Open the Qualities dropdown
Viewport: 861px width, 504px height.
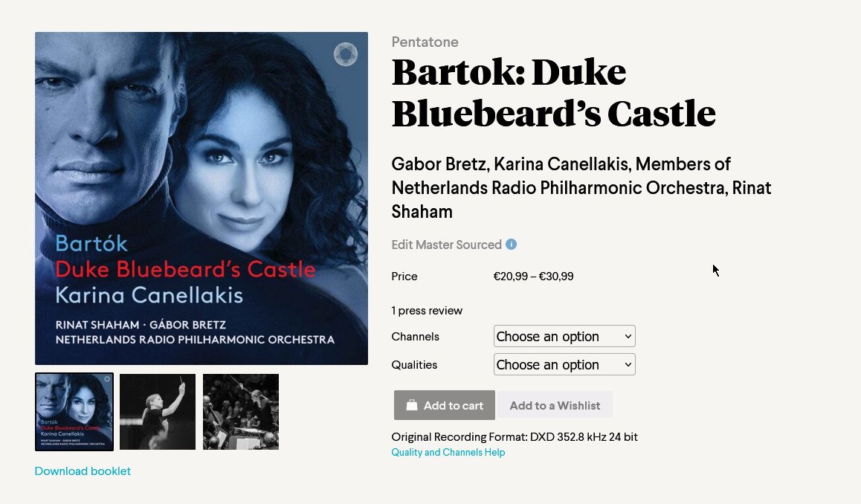(x=564, y=364)
